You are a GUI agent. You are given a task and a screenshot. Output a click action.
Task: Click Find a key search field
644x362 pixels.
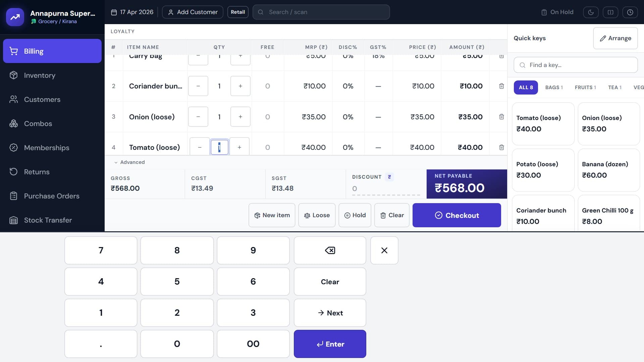(x=576, y=65)
